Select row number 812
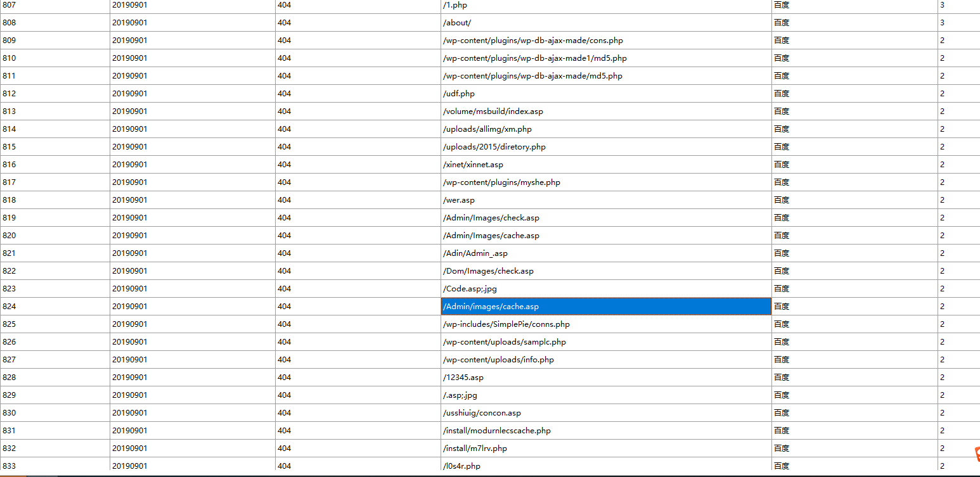Image resolution: width=980 pixels, height=477 pixels. [x=55, y=94]
